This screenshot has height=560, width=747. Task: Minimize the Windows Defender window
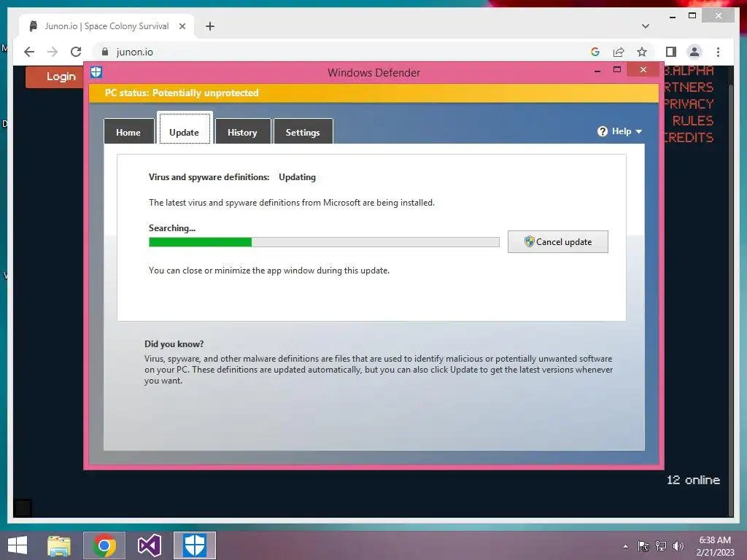[597, 71]
